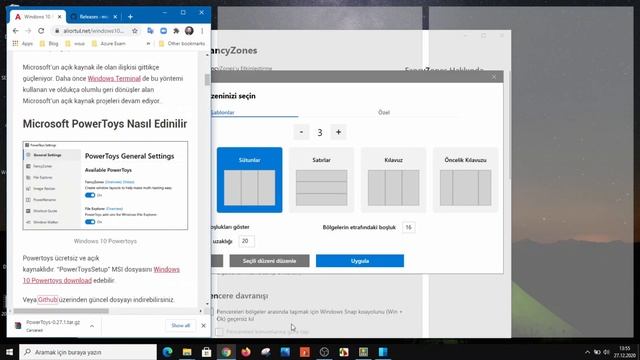The image size is (640, 360).
Task: Open the Chrome profile avatar
Action: pos(189,31)
